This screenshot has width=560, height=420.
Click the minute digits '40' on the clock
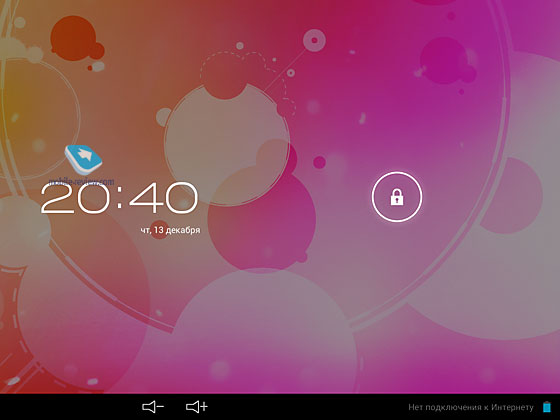(163, 198)
